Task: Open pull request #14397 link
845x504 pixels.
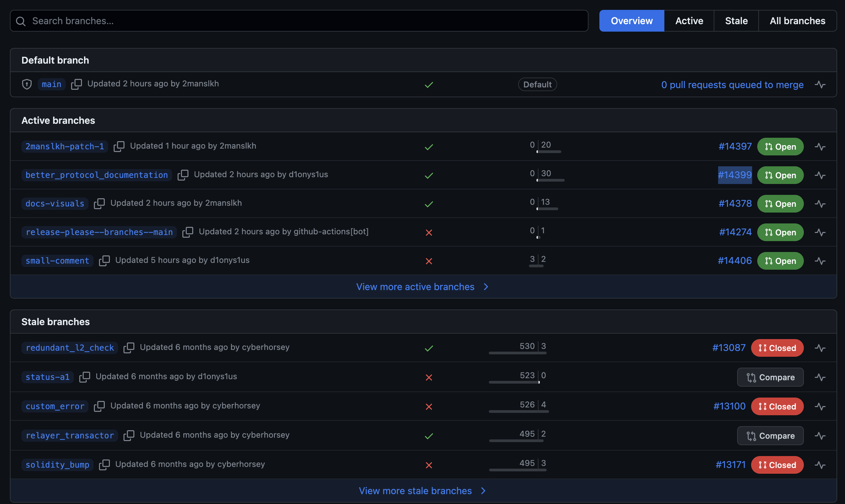Action: [x=735, y=147]
